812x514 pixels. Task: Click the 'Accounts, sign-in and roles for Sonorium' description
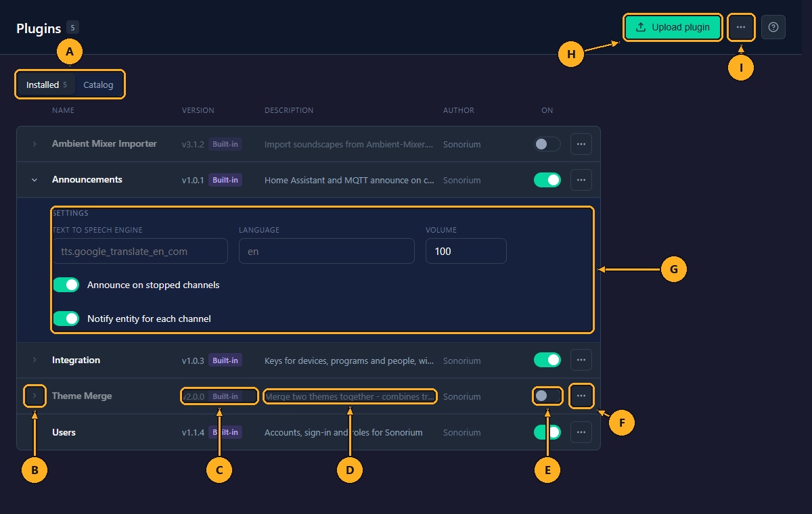(344, 432)
